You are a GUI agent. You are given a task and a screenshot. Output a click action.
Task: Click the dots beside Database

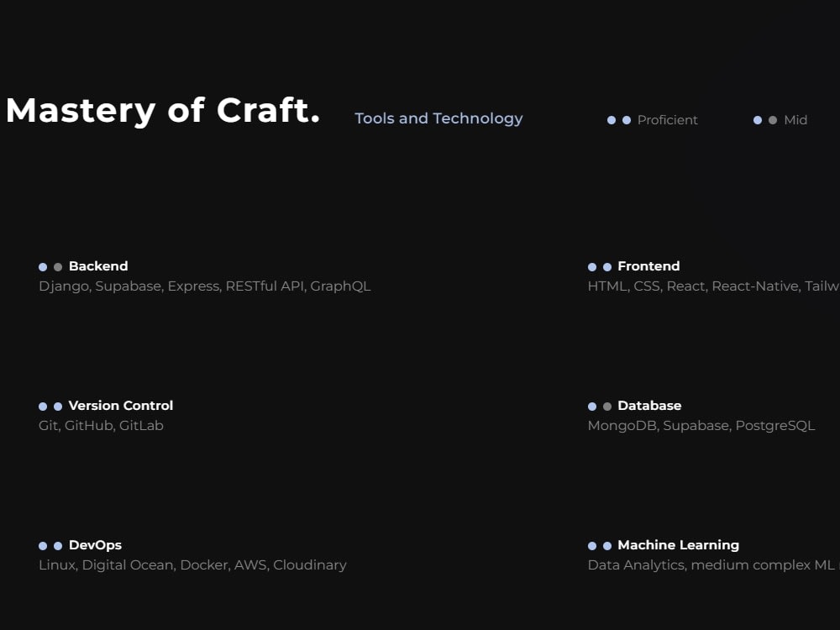pos(600,406)
